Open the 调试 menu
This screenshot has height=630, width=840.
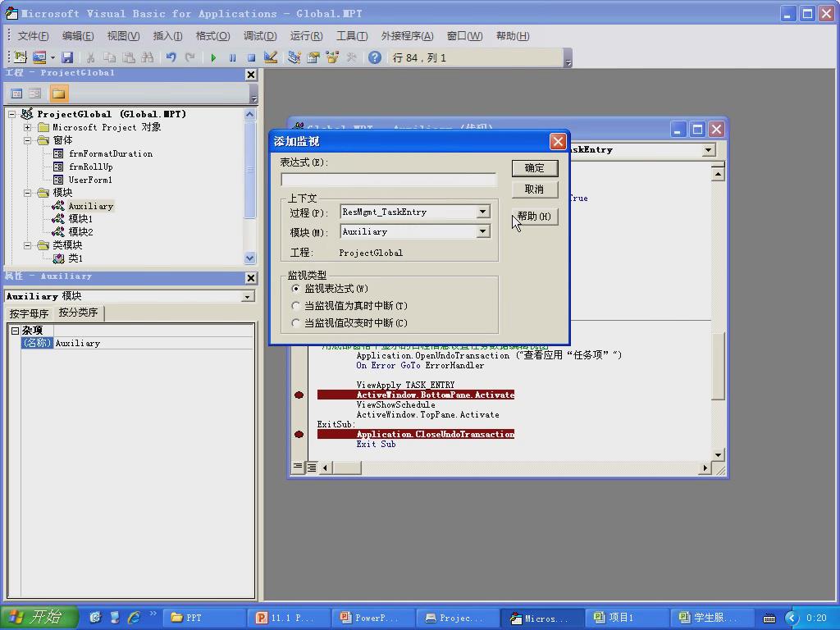pyautogui.click(x=260, y=36)
